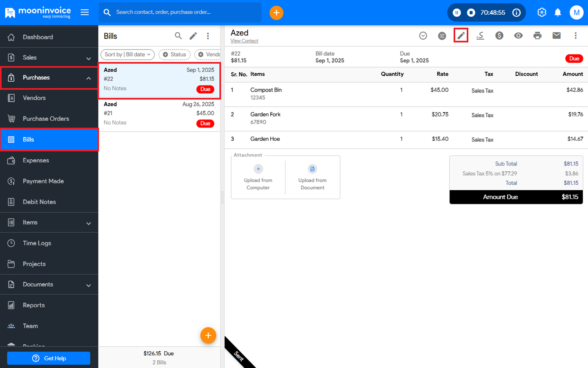Click the dollar payment icon in bill toolbar

(x=499, y=36)
